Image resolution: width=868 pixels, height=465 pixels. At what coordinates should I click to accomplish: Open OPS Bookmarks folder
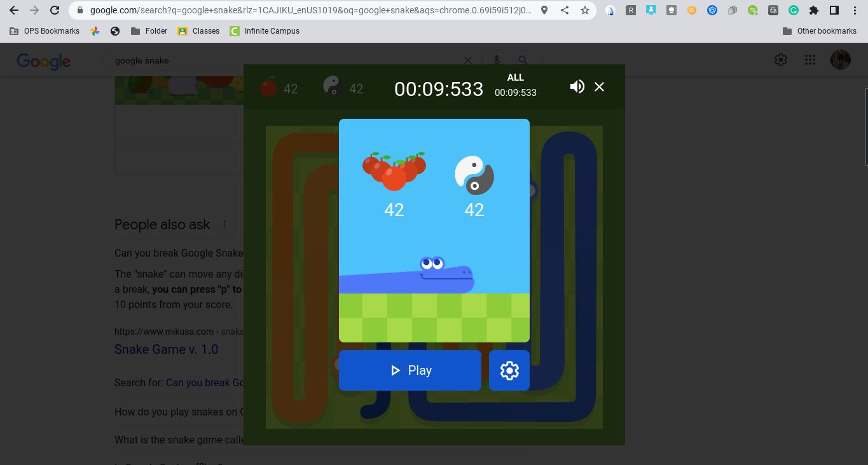click(x=45, y=31)
